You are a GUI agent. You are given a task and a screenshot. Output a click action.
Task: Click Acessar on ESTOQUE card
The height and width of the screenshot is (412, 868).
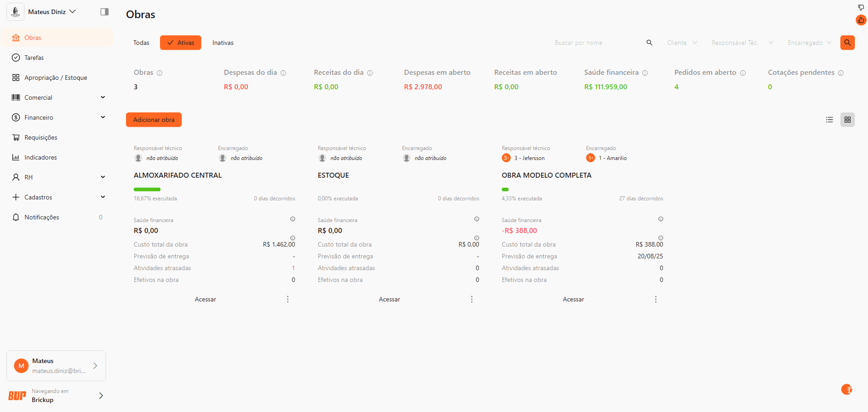click(389, 299)
